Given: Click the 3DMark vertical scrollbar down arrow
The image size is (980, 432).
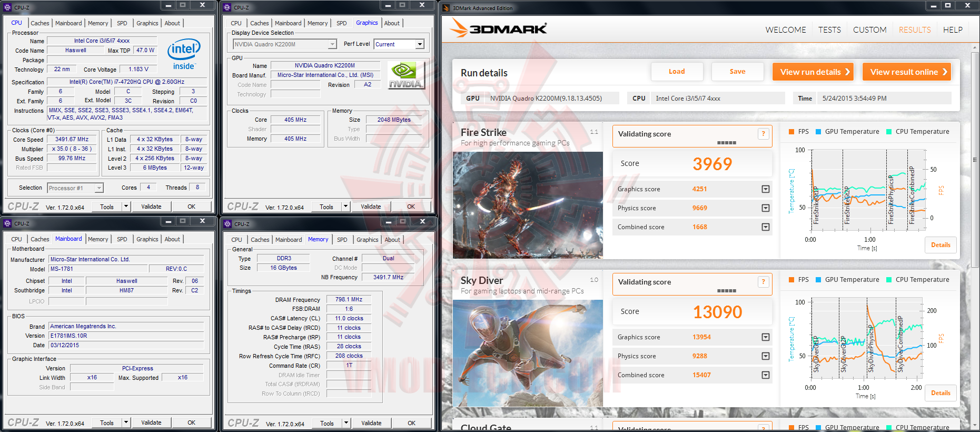Looking at the screenshot, I should [x=974, y=424].
